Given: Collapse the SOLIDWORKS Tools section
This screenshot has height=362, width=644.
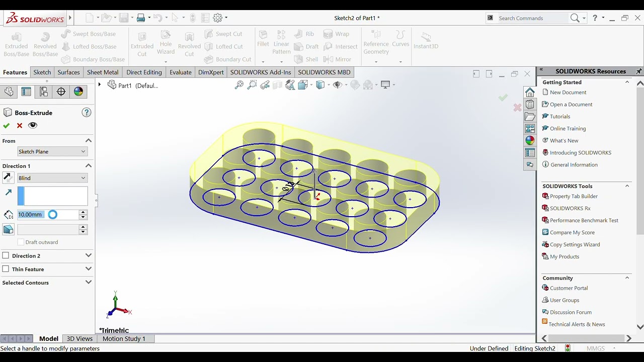Looking at the screenshot, I should tap(627, 186).
